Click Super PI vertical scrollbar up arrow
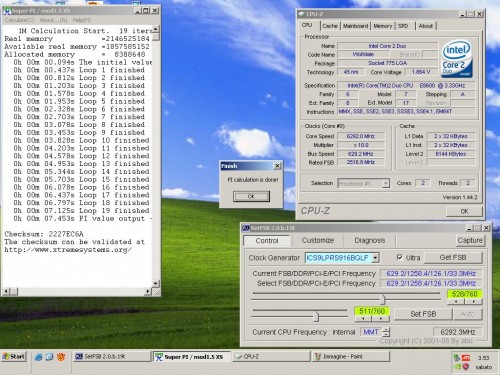The height and width of the screenshot is (375, 500). [x=155, y=29]
